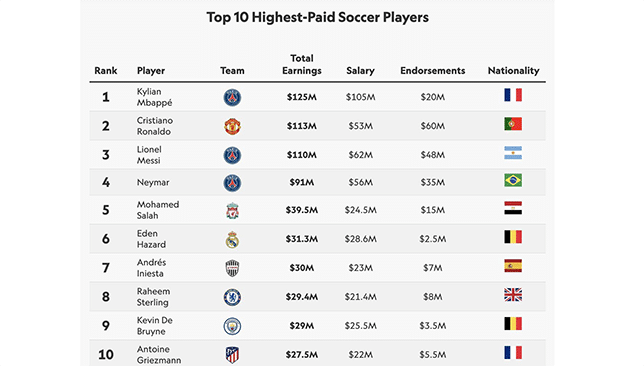Image resolution: width=644 pixels, height=366 pixels.
Task: Click the player name Kevin De Bruyne
Action: coord(154,326)
